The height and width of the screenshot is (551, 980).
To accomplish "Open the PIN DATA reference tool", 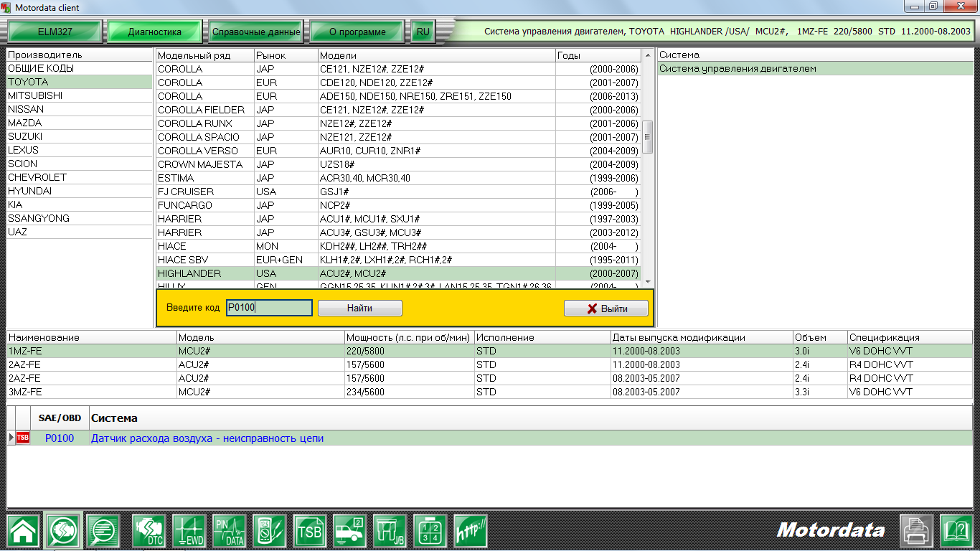I will (229, 531).
